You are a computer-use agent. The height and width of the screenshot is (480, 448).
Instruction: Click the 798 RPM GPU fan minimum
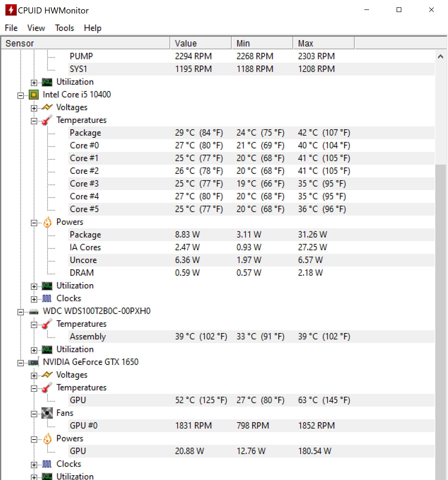tap(253, 426)
